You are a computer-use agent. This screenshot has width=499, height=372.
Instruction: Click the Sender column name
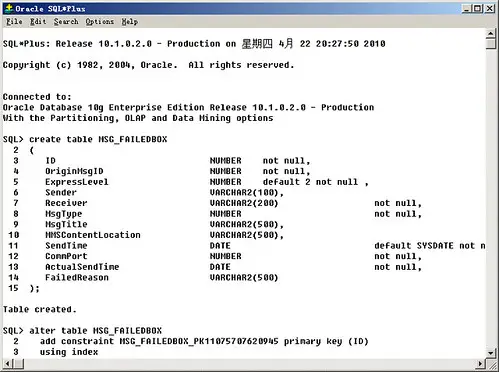coord(61,193)
